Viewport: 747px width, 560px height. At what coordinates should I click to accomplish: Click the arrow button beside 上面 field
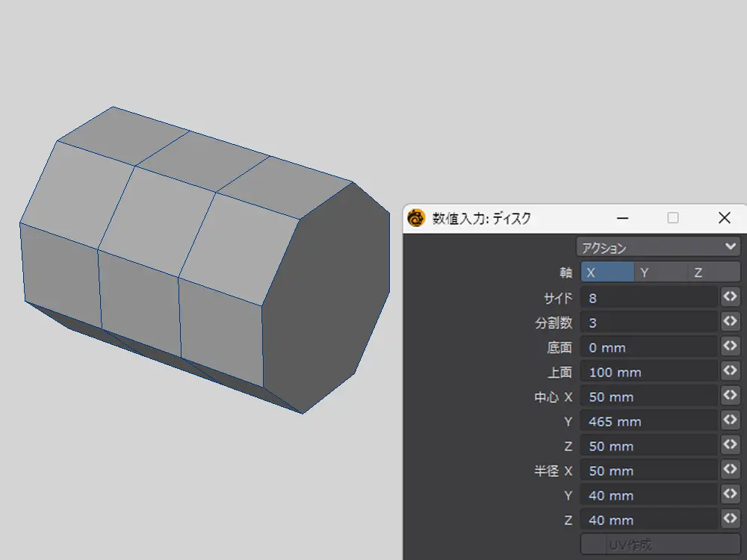[730, 371]
